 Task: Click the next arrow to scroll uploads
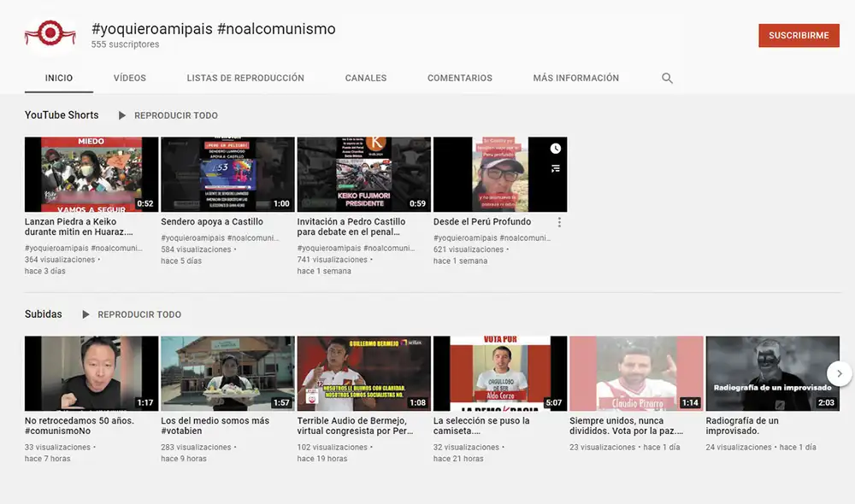tap(839, 372)
